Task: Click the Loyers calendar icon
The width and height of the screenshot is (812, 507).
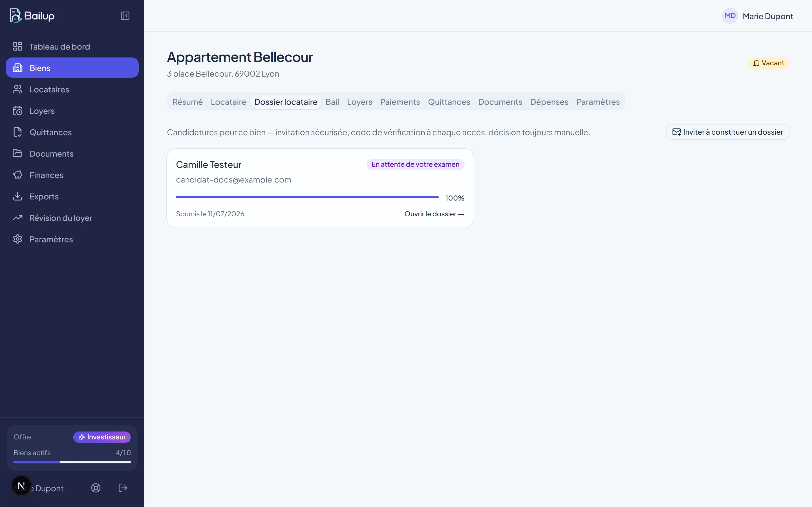Action: (17, 111)
